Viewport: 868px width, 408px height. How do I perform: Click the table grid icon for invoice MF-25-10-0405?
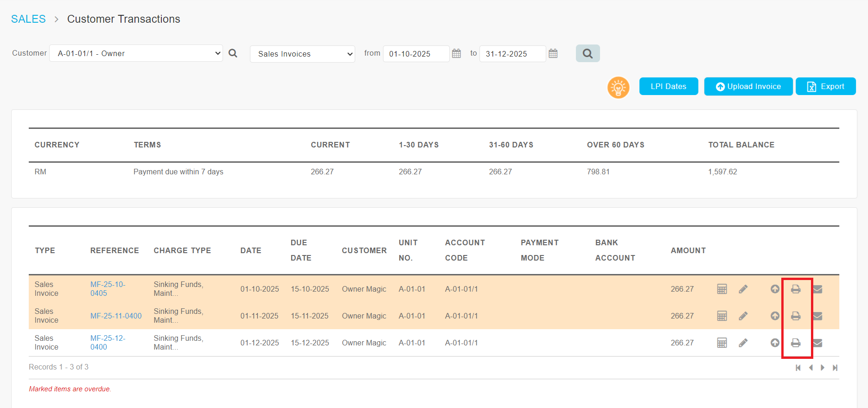(x=722, y=289)
